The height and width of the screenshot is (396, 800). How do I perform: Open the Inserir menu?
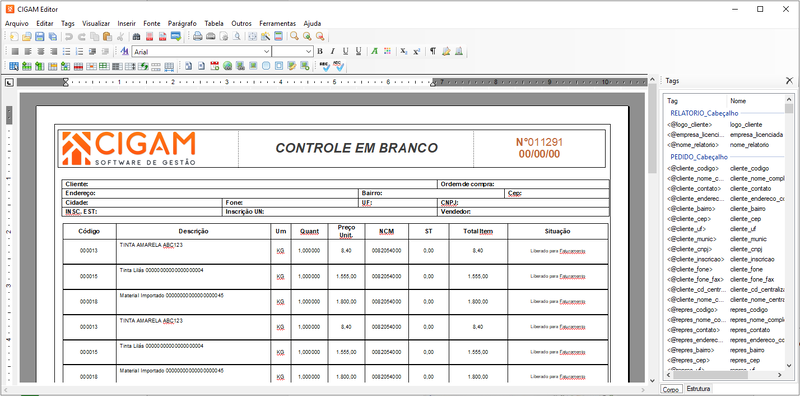(127, 23)
